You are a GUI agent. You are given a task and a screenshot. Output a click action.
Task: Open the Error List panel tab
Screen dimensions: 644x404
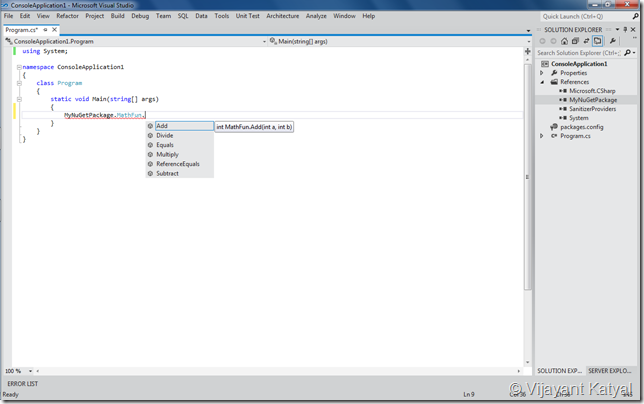(23, 384)
